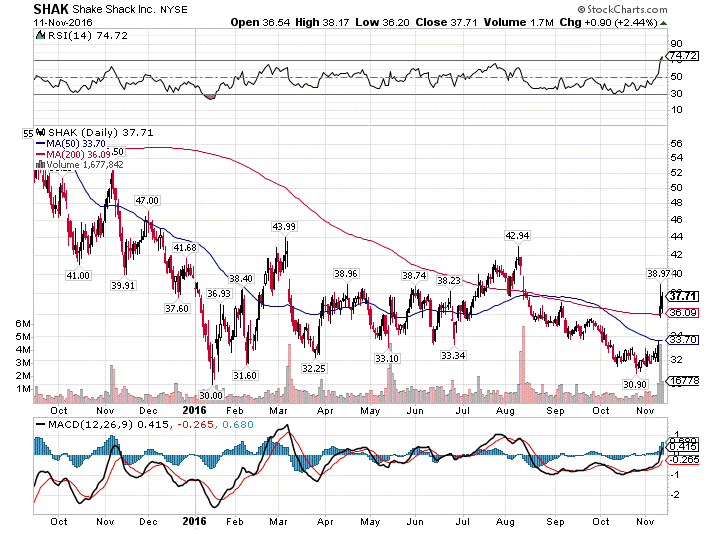Click the MACD(12,26,9) legend label
This screenshot has height=534, width=712.
click(90, 425)
